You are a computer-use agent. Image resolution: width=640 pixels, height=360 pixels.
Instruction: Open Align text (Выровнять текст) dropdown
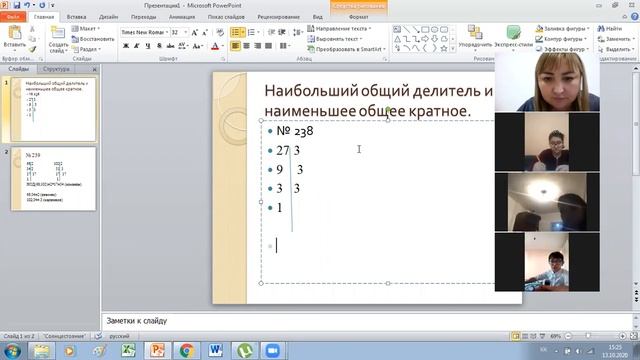click(335, 39)
